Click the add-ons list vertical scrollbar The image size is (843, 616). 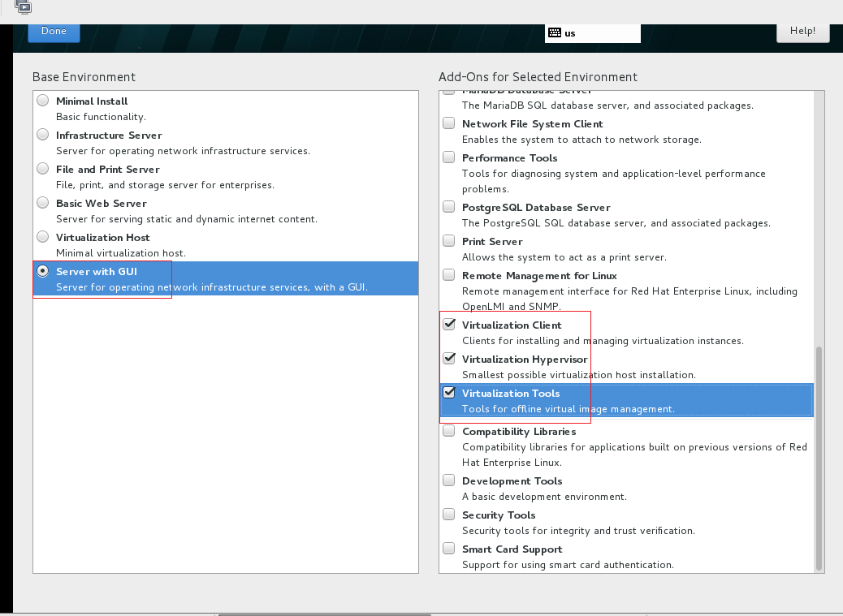(x=819, y=458)
